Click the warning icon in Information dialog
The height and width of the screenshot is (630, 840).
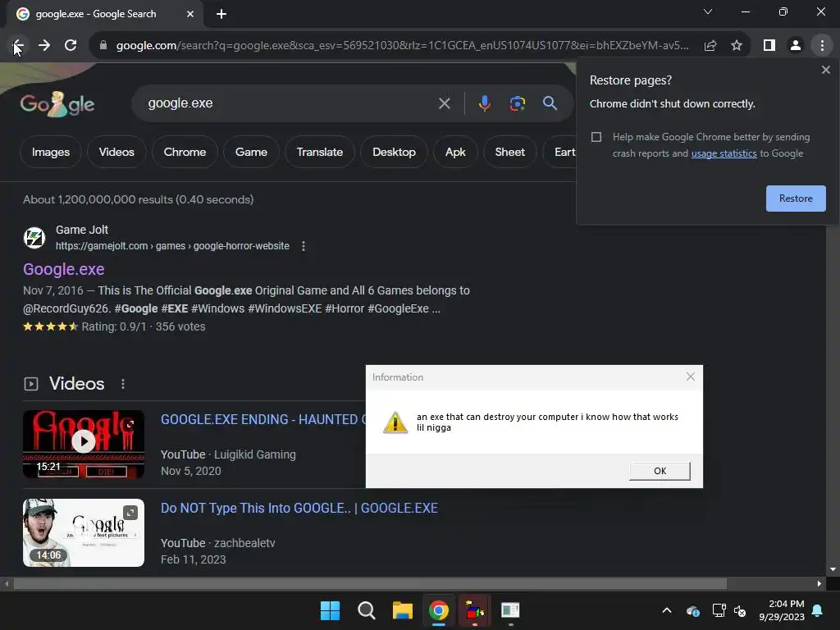click(x=395, y=422)
